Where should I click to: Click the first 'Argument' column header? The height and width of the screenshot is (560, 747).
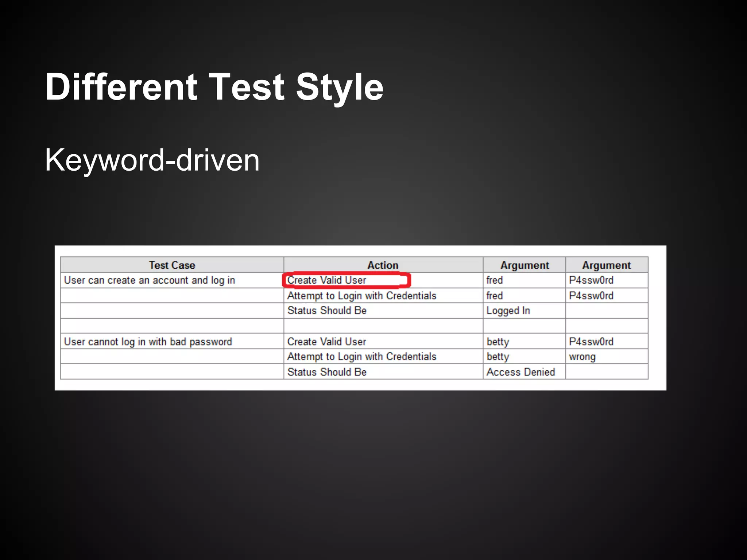tap(524, 265)
